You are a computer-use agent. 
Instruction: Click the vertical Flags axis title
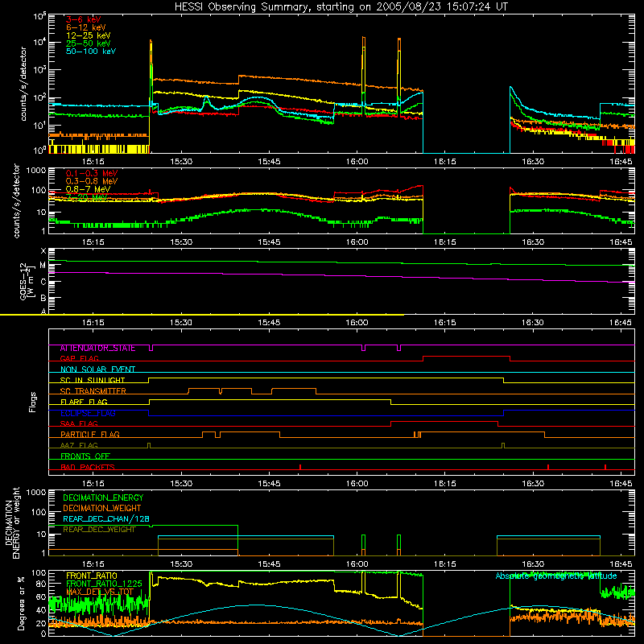[x=33, y=402]
